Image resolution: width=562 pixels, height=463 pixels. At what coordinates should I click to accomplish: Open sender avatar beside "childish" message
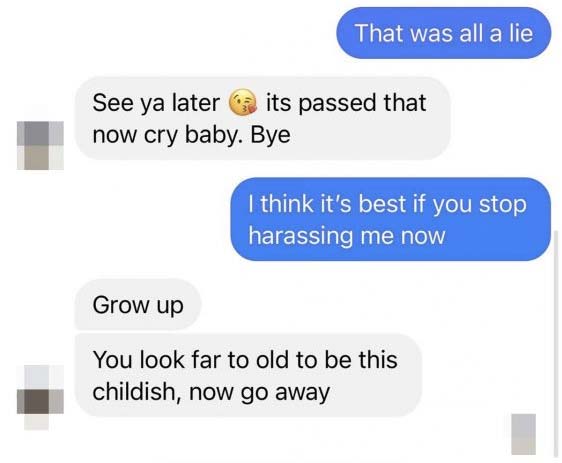point(40,397)
